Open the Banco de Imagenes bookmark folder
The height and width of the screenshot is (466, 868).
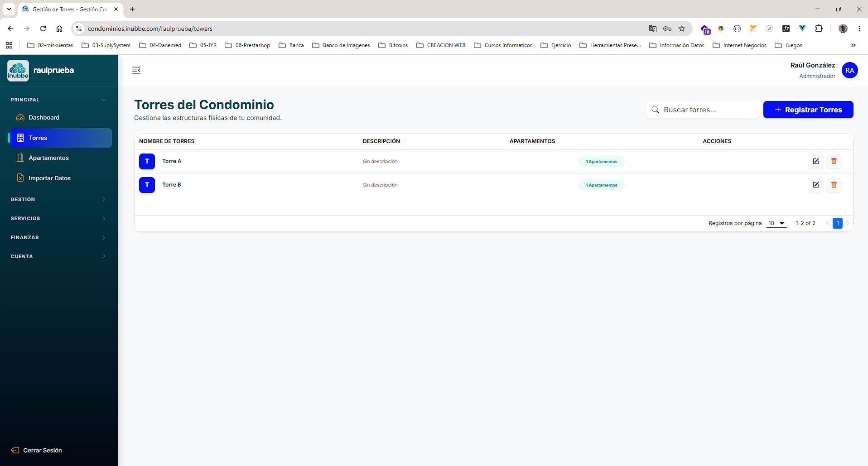coord(341,45)
